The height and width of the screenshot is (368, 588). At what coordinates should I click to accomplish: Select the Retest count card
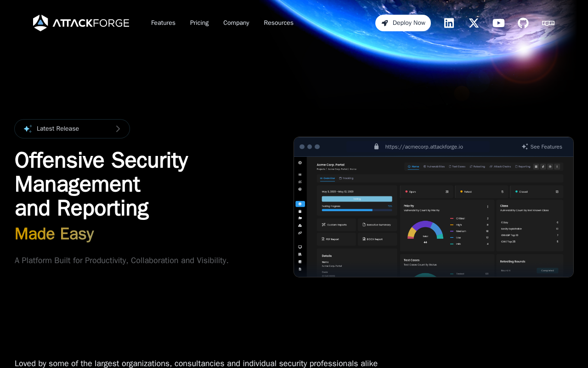coord(481,192)
